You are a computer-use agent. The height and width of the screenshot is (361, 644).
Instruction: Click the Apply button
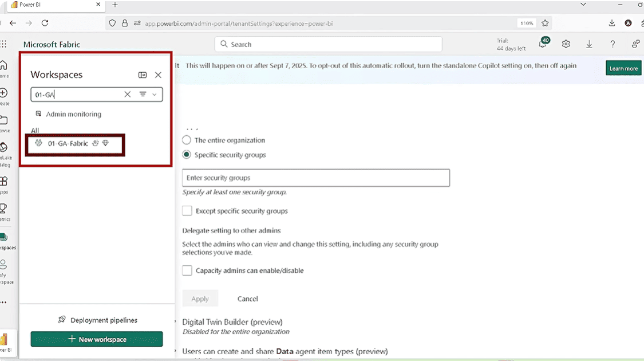pyautogui.click(x=200, y=299)
